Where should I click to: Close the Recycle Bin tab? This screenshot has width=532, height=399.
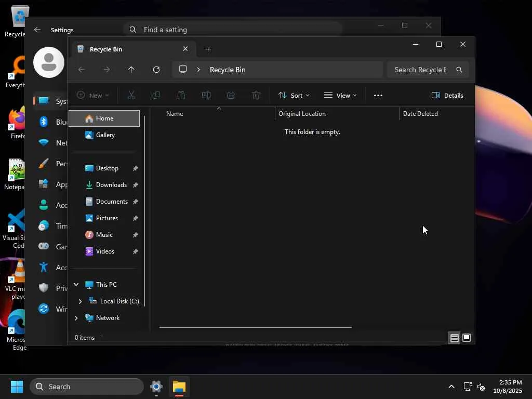click(185, 49)
